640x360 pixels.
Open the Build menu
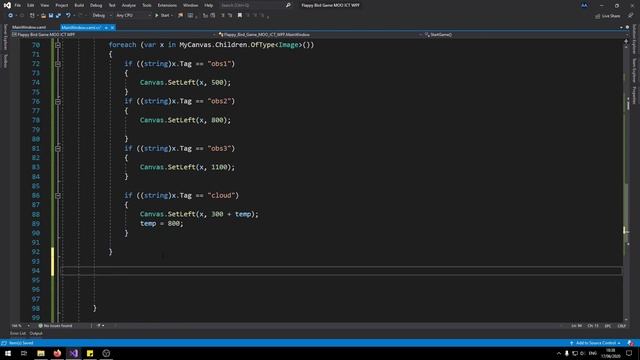point(79,5)
